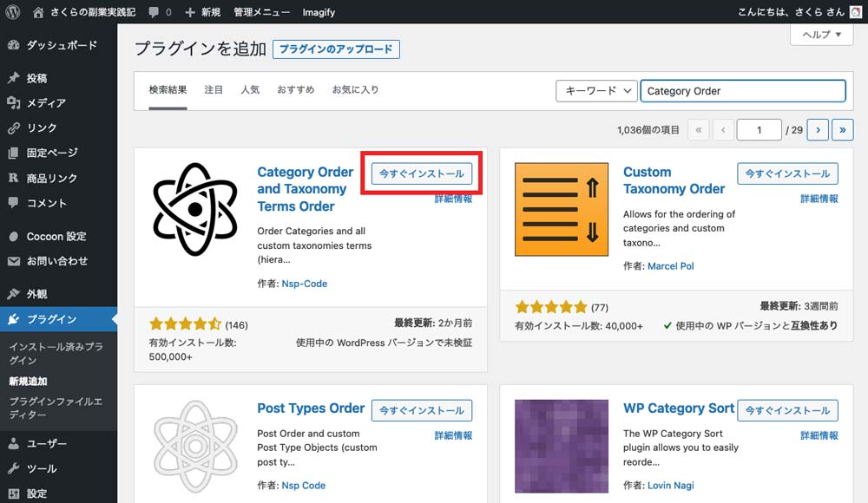The height and width of the screenshot is (503, 868).
Task: Click the コメント speech bubble icon
Action: (14, 203)
